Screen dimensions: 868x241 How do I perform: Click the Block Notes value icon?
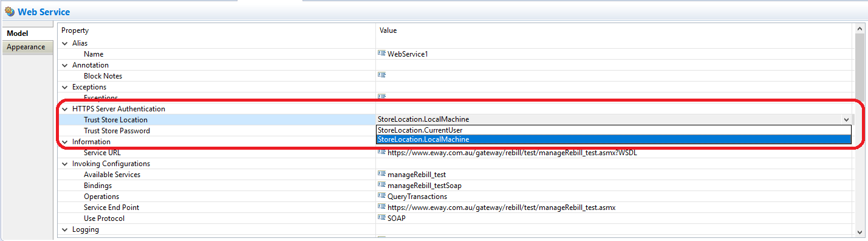click(x=381, y=75)
